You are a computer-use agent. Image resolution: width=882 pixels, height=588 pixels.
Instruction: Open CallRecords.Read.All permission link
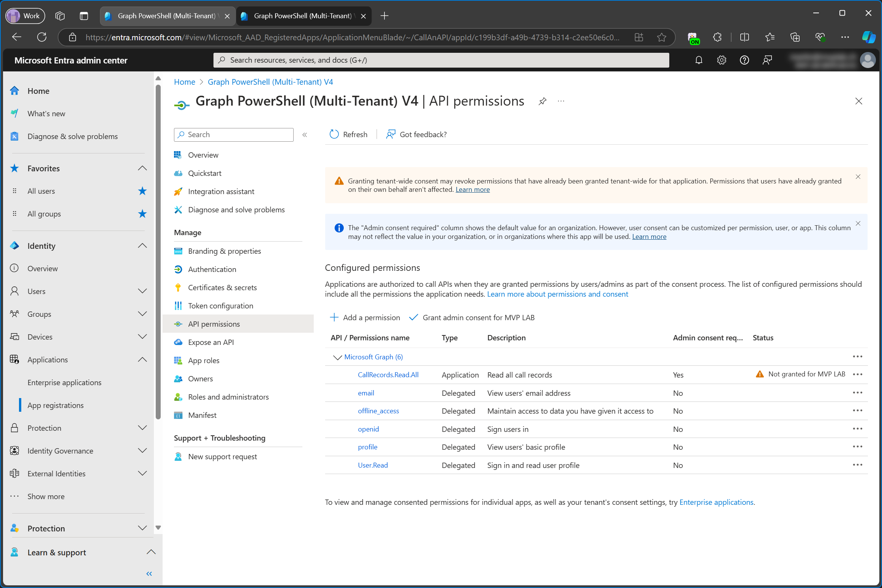[388, 375]
